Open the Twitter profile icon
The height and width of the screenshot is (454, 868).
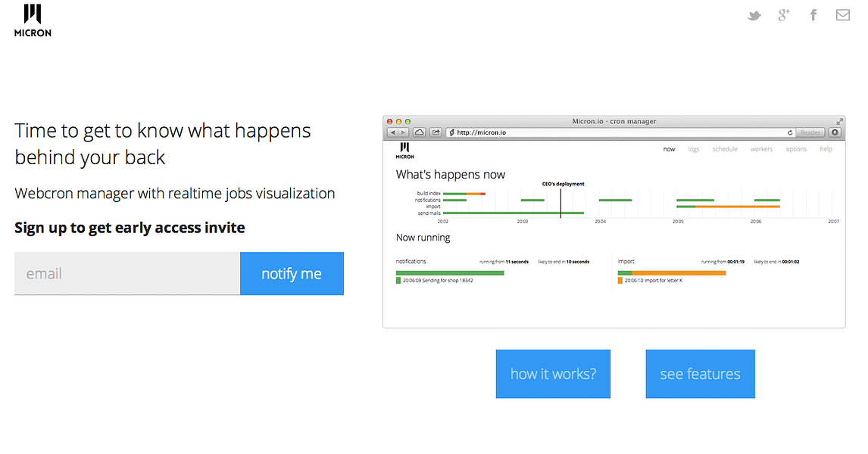(754, 15)
